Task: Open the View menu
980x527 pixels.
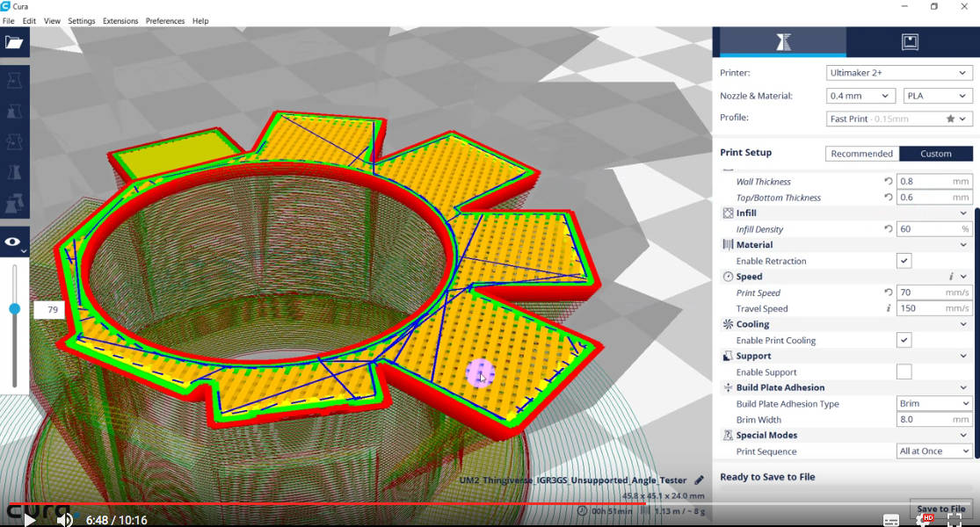Action: click(52, 20)
